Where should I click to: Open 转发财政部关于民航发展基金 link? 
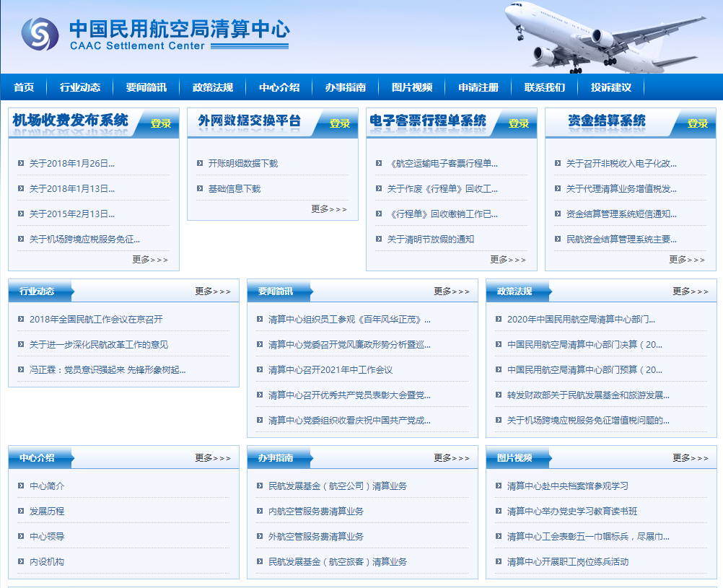(588, 395)
